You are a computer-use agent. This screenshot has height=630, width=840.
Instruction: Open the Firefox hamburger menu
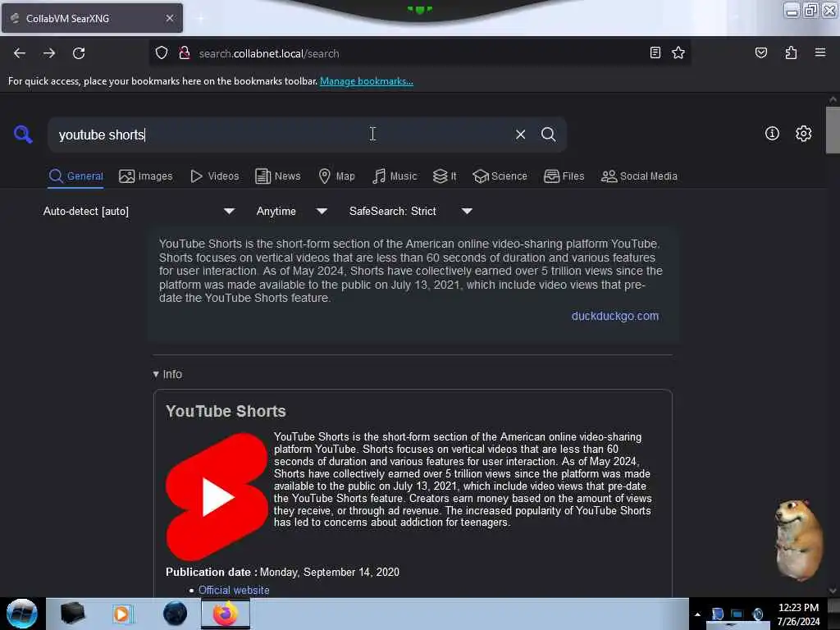click(820, 52)
